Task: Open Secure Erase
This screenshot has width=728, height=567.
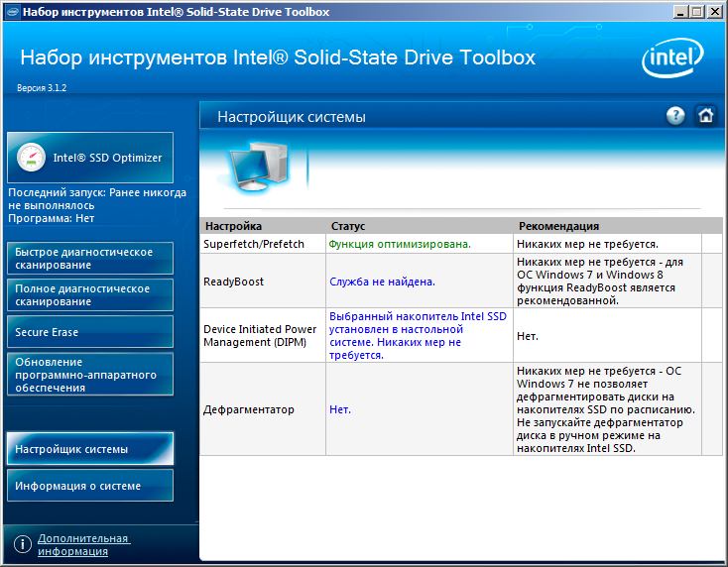Action: (x=90, y=332)
